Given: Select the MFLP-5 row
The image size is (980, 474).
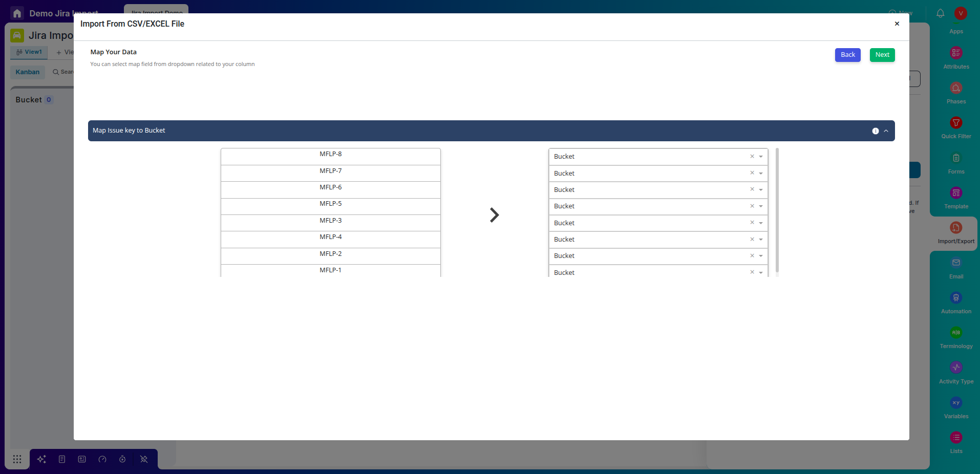Looking at the screenshot, I should [x=331, y=206].
